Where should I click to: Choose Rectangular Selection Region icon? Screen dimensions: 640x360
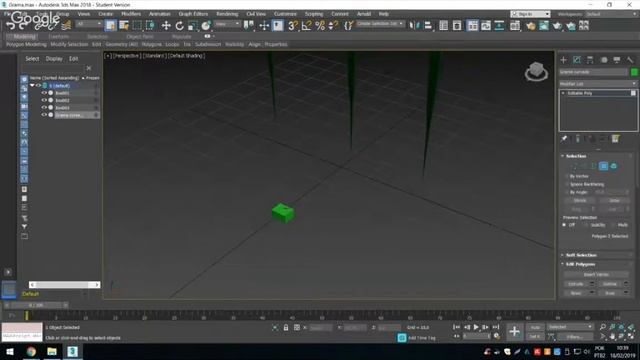(137, 26)
